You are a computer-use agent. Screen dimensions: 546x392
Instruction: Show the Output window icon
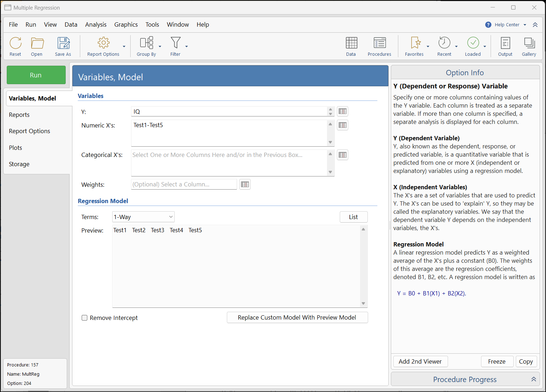coord(505,43)
